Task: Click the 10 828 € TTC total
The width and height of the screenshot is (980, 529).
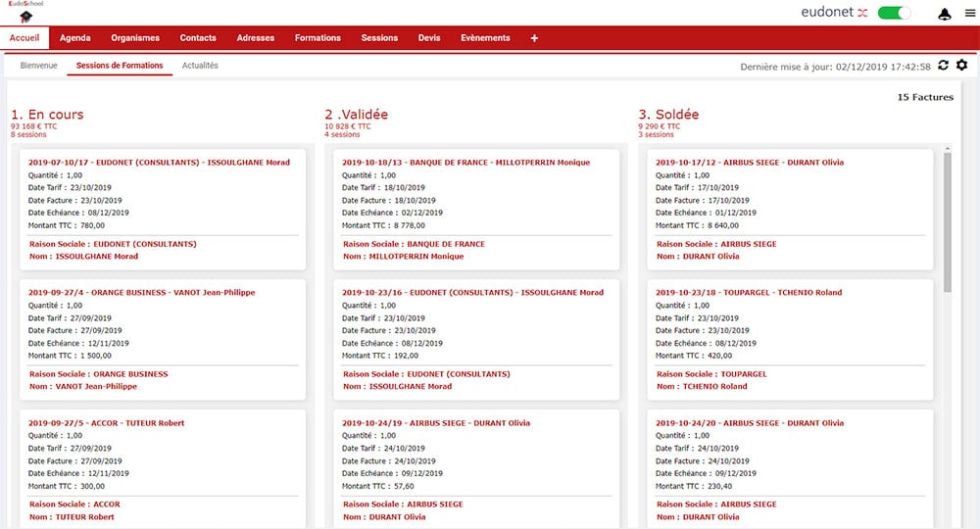Action: coord(348,126)
